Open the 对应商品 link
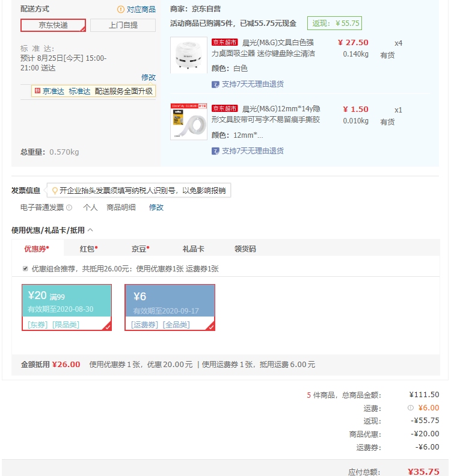Image resolution: width=451 pixels, height=476 pixels. [141, 10]
